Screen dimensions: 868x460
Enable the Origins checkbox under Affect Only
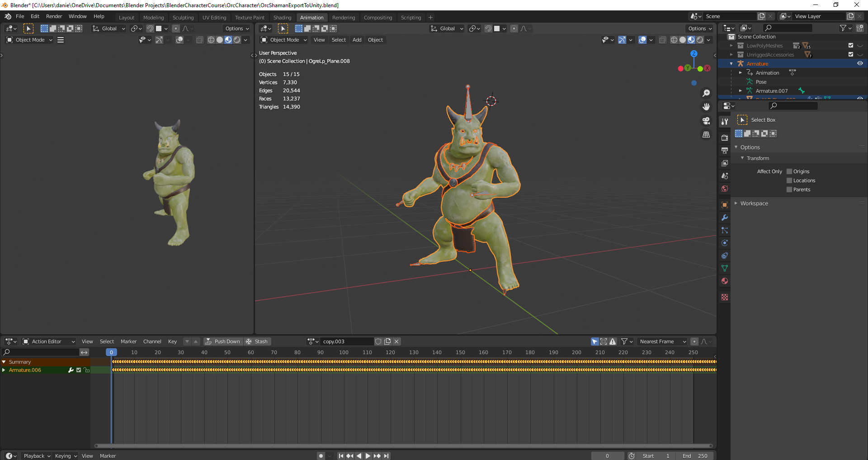pyautogui.click(x=789, y=171)
